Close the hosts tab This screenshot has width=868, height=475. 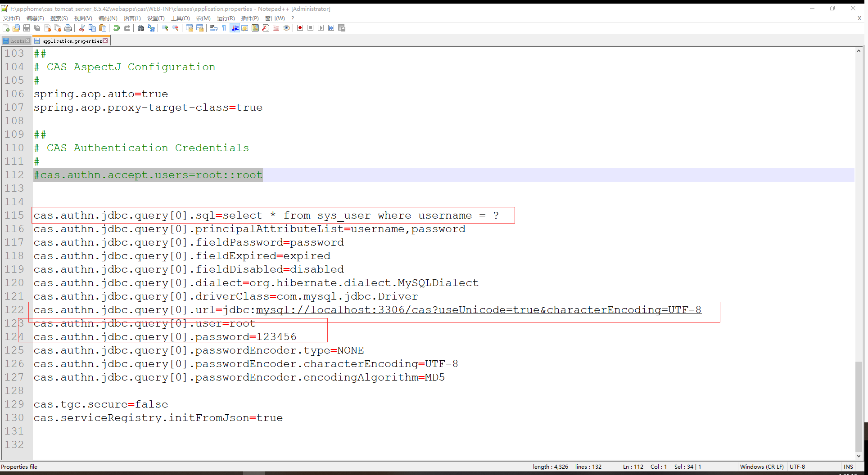[x=28, y=41]
